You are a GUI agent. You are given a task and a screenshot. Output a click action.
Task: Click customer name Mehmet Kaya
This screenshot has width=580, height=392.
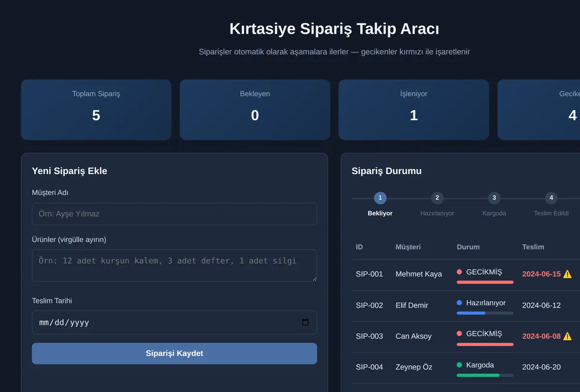[x=419, y=274]
